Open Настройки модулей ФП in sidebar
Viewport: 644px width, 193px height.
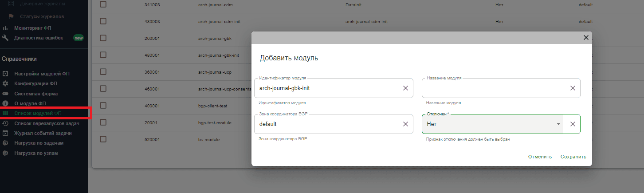42,74
